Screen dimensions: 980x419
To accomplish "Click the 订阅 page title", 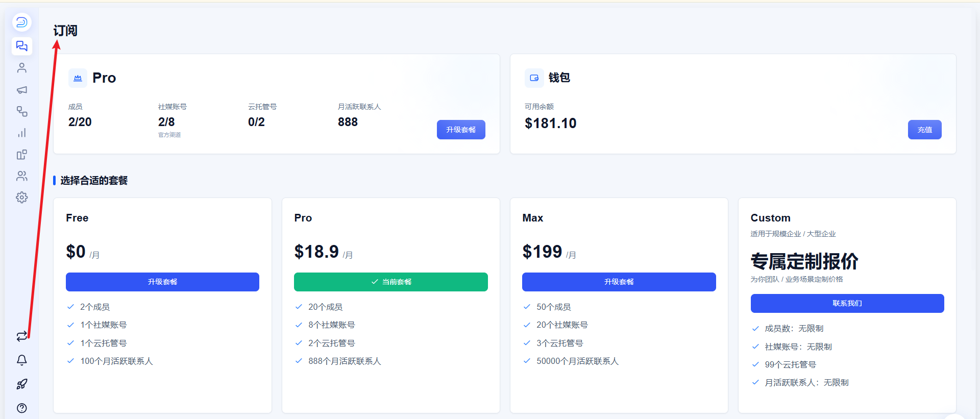I will [x=65, y=31].
